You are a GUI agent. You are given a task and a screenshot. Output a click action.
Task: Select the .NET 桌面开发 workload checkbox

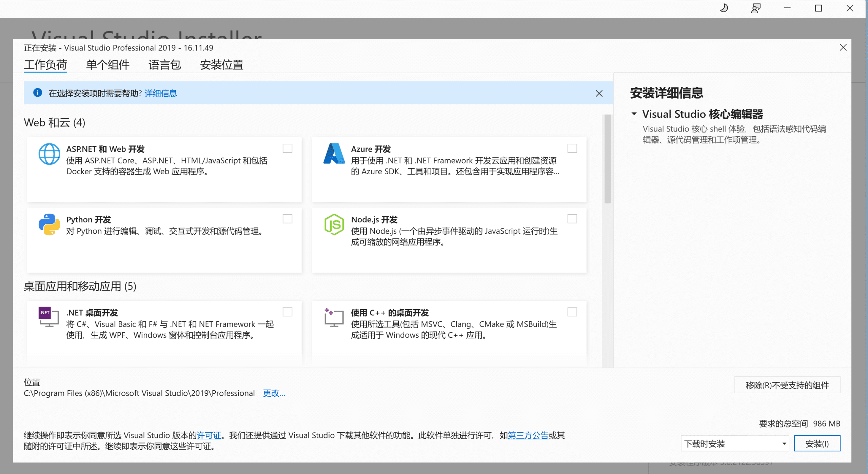pyautogui.click(x=287, y=312)
